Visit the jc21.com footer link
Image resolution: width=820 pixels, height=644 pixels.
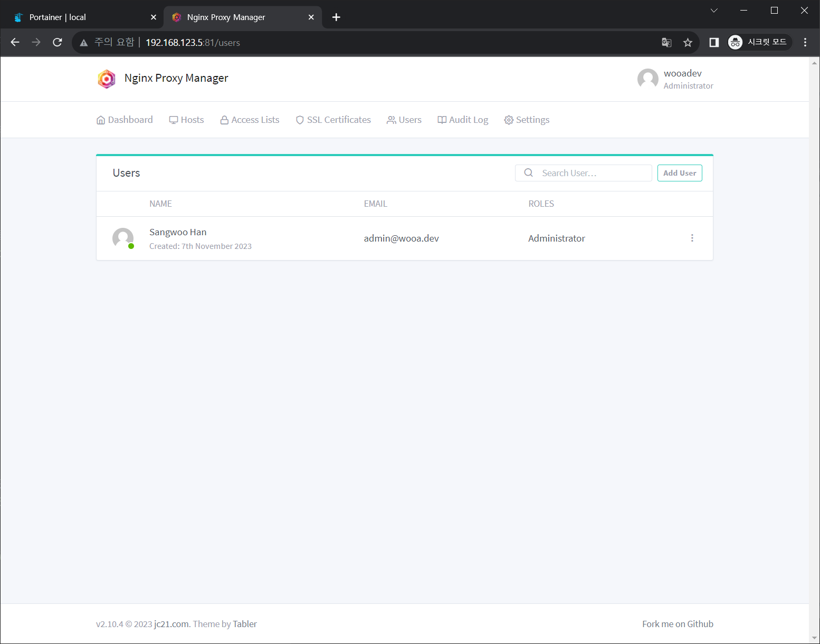[171, 623]
